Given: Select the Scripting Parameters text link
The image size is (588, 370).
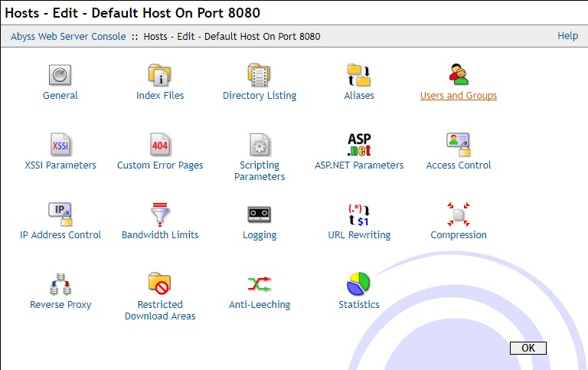Looking at the screenshot, I should [260, 171].
